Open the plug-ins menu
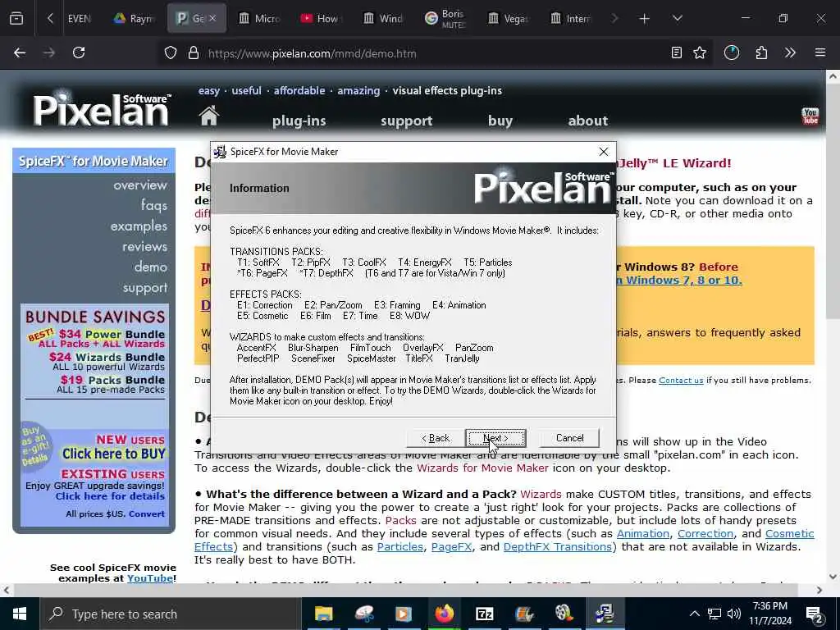840x630 pixels. [299, 121]
